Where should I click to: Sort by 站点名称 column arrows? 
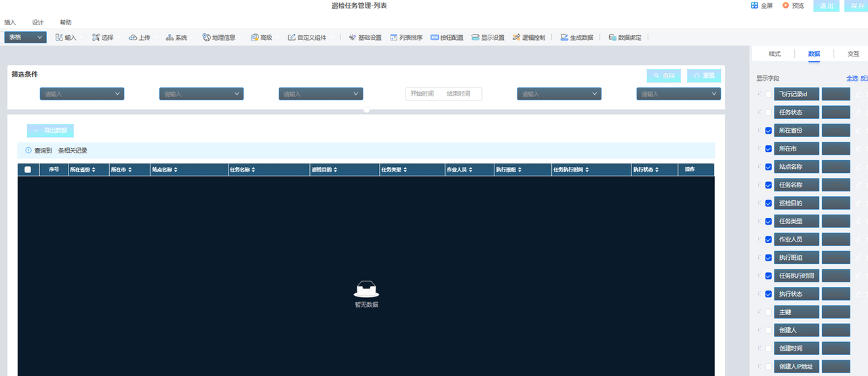pyautogui.click(x=176, y=170)
